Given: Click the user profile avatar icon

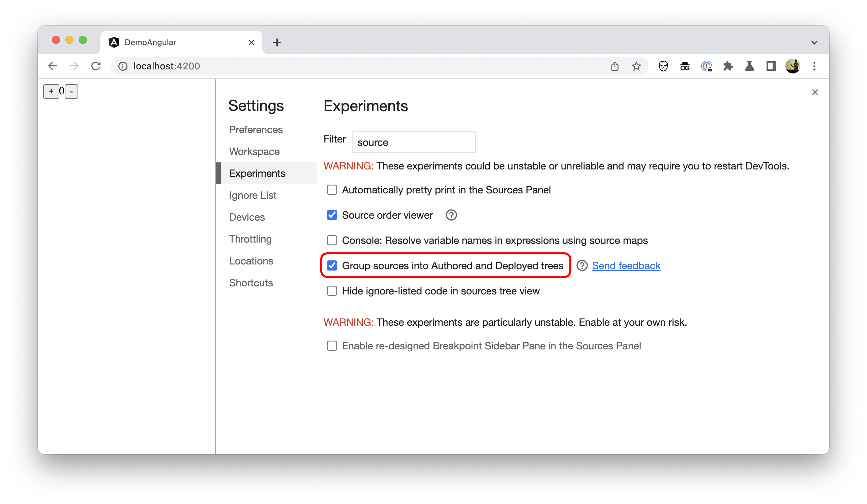Looking at the screenshot, I should (792, 66).
